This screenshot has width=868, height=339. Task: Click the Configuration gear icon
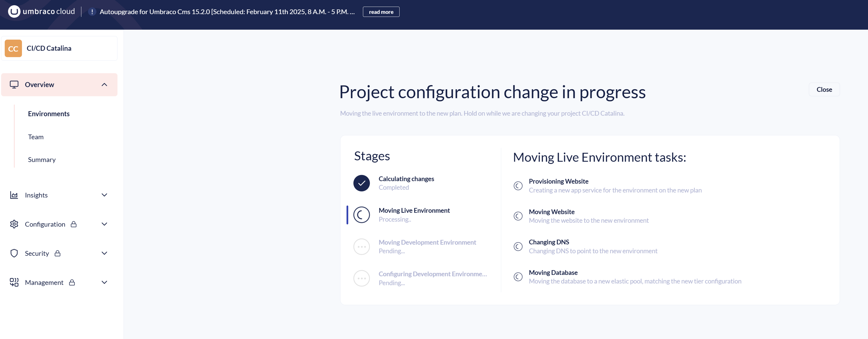14,224
